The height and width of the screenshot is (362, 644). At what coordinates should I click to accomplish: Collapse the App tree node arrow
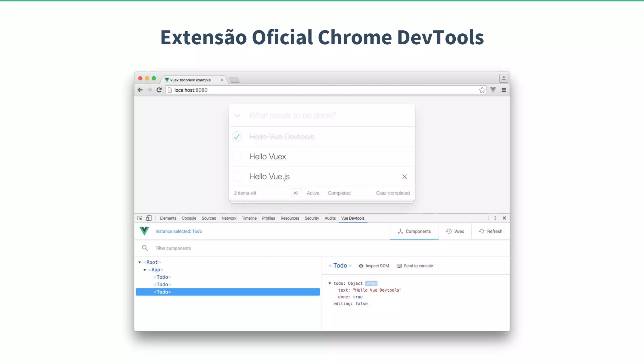click(145, 270)
